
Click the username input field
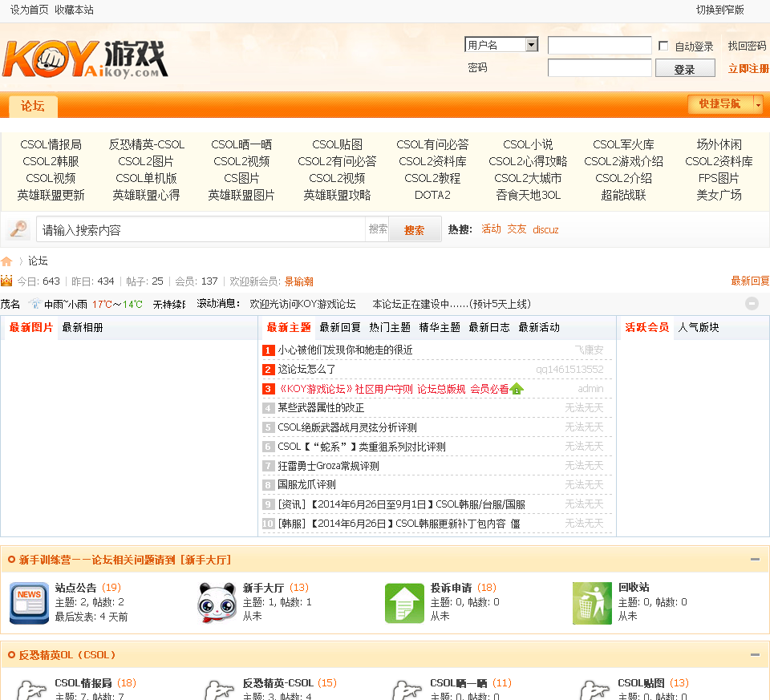click(x=600, y=45)
